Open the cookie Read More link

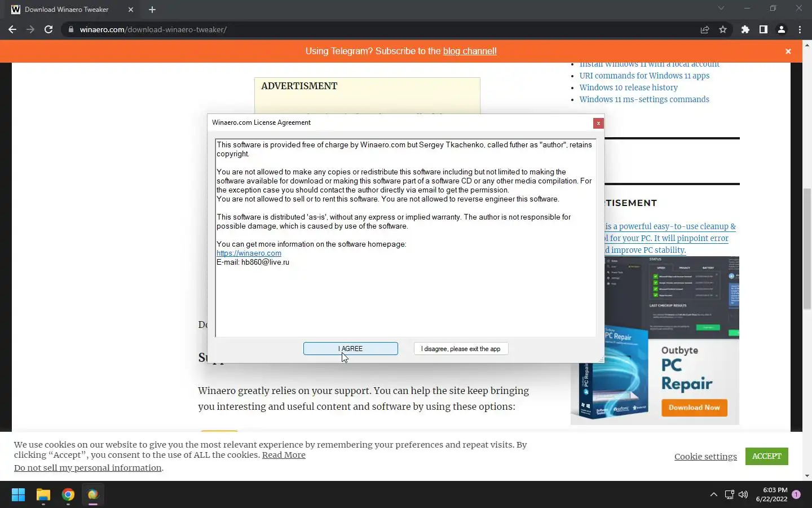[x=284, y=455]
